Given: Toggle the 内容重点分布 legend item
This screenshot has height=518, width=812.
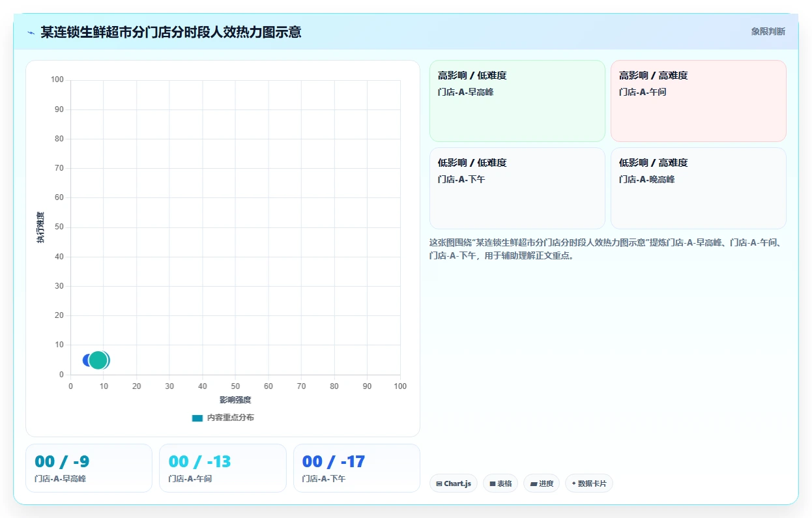Looking at the screenshot, I should tap(223, 418).
